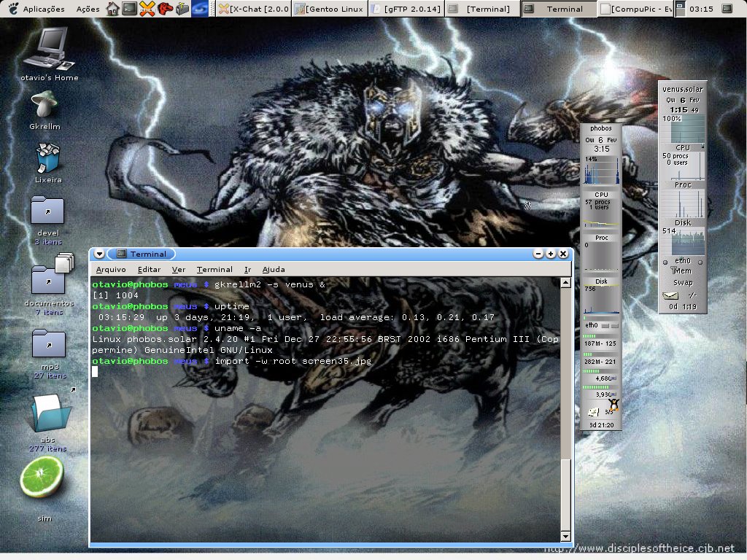Click the CPU chart in phobos GKrellM
This screenshot has height=560, width=747.
(x=601, y=171)
